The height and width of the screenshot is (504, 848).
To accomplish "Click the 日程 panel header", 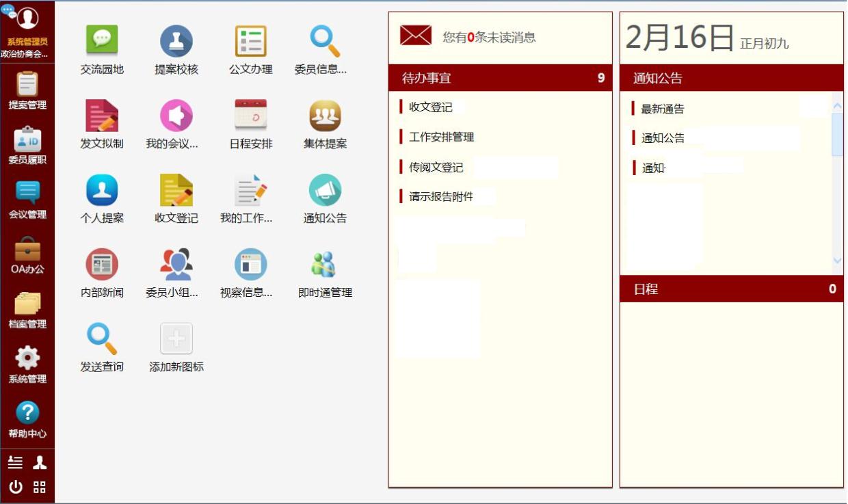I will coord(732,289).
